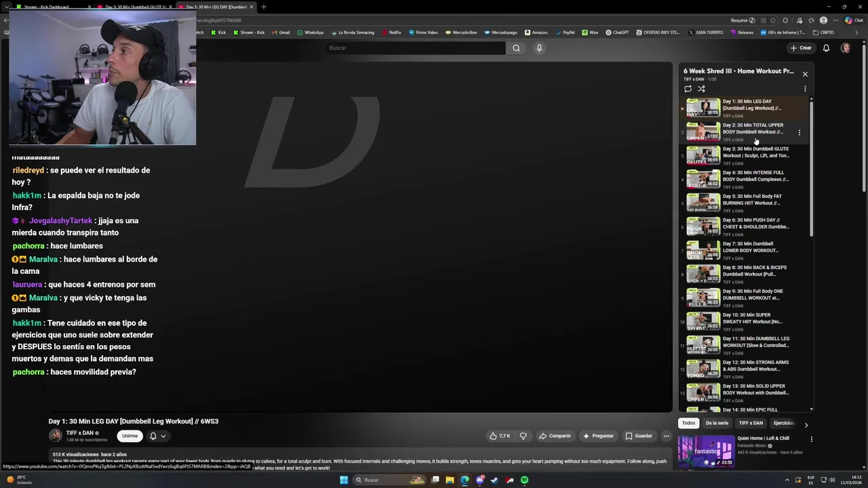Open Spotify from the taskbar
Viewport: 868px width, 488px height.
click(524, 480)
